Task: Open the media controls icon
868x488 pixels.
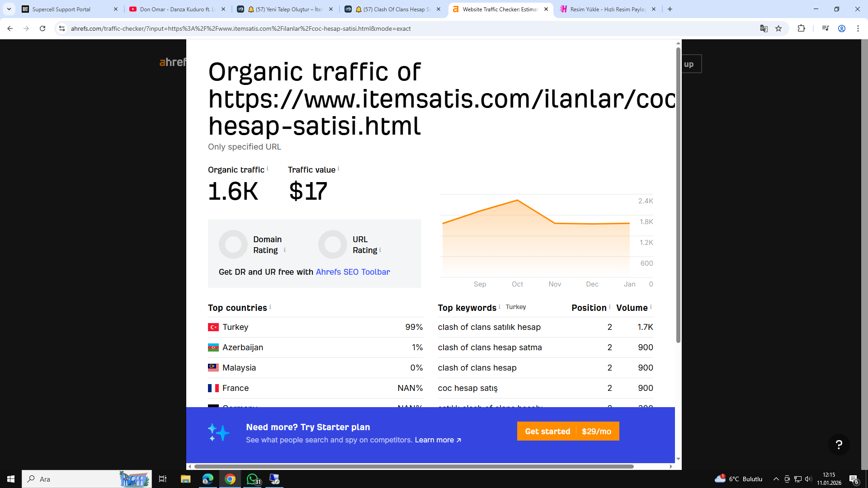Action: click(x=826, y=28)
